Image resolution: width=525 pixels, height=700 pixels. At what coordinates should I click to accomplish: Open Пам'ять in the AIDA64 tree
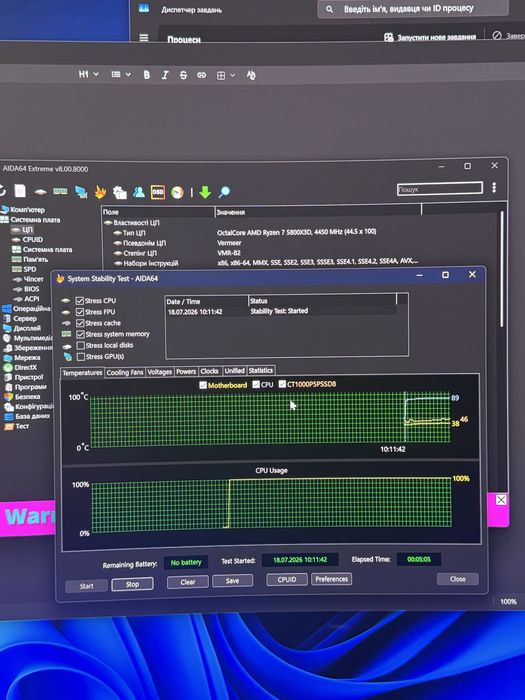tap(35, 259)
